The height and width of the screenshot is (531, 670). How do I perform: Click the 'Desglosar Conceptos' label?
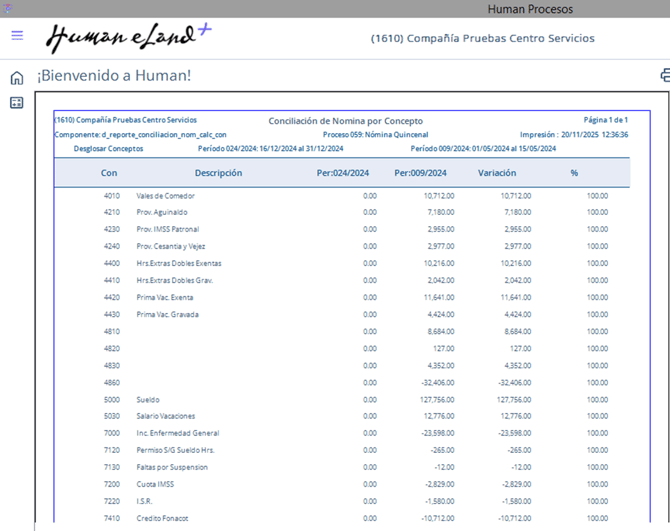coord(108,149)
